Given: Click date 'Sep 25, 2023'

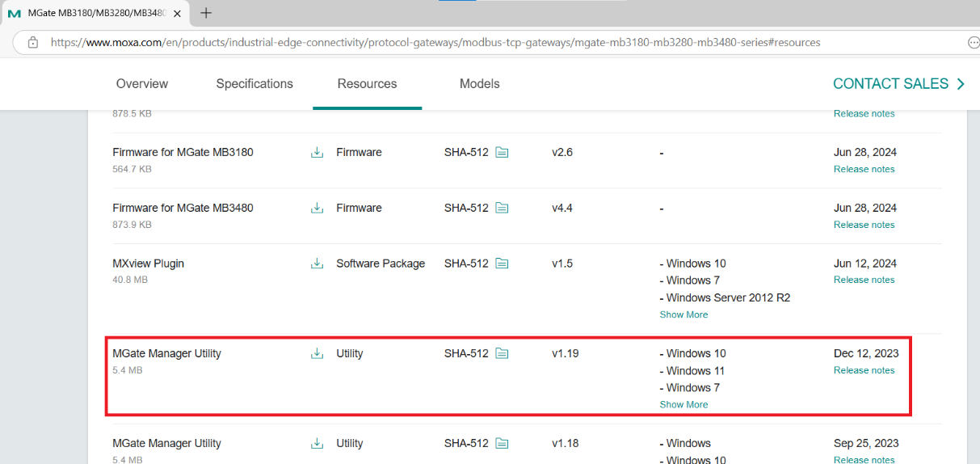Looking at the screenshot, I should (866, 443).
